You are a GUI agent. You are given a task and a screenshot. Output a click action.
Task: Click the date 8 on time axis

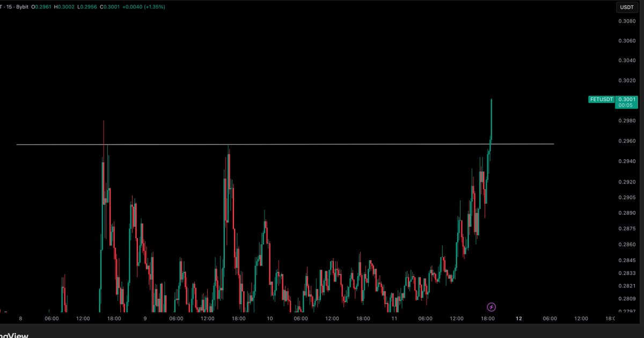[x=20, y=318]
